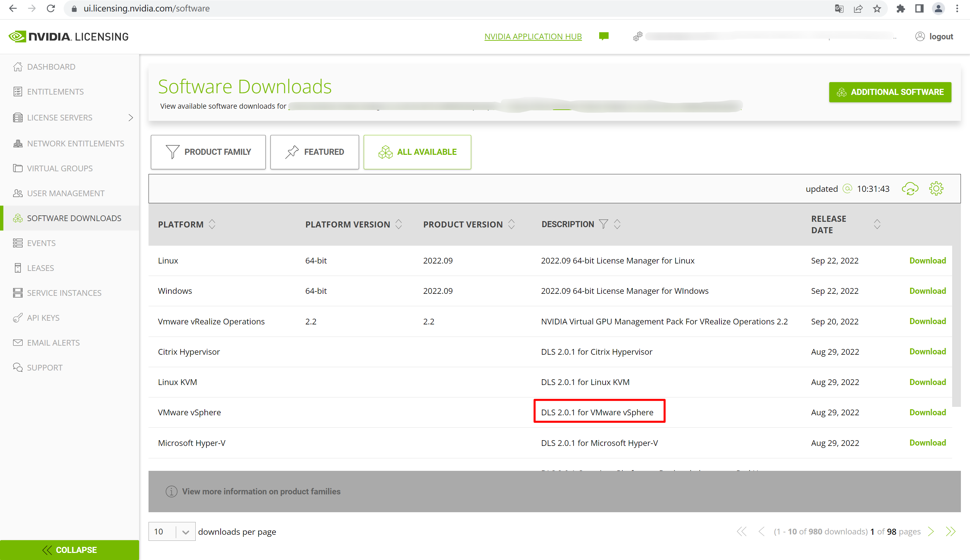Switch to Featured tab

(315, 152)
